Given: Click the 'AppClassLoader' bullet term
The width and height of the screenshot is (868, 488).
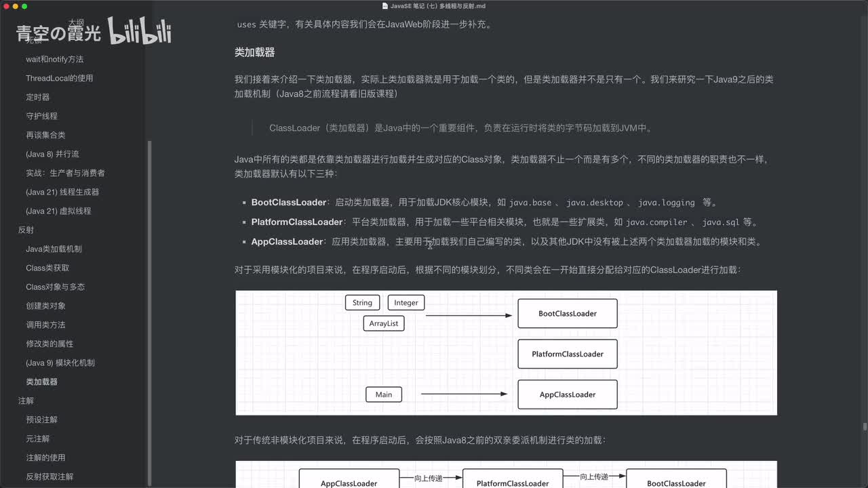Looking at the screenshot, I should point(287,241).
